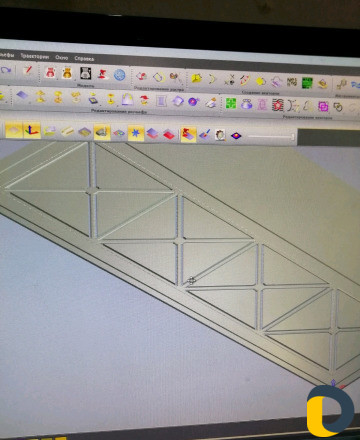Click the black-and-white teddy bear model icon
This screenshot has height=440, width=360.
point(85,73)
